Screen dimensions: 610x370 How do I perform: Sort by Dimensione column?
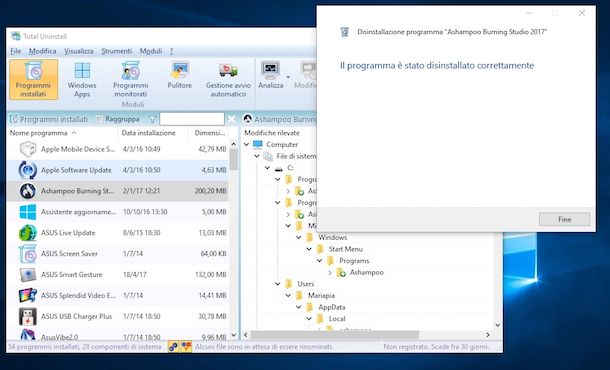coord(209,133)
